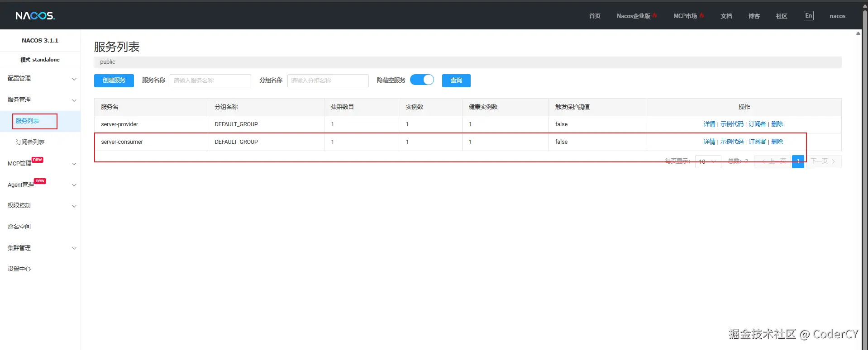Open 设置中心 in the sidebar
Image resolution: width=868 pixels, height=350 pixels.
click(x=40, y=269)
